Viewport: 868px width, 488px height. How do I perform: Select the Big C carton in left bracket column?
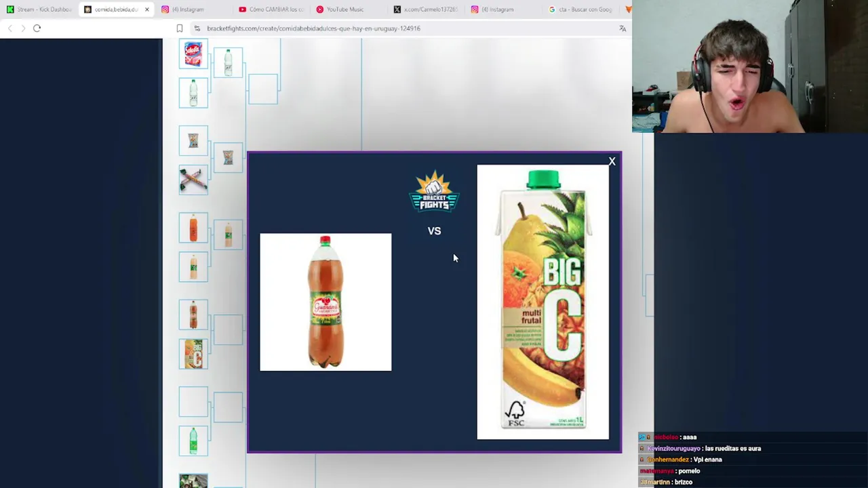point(193,354)
